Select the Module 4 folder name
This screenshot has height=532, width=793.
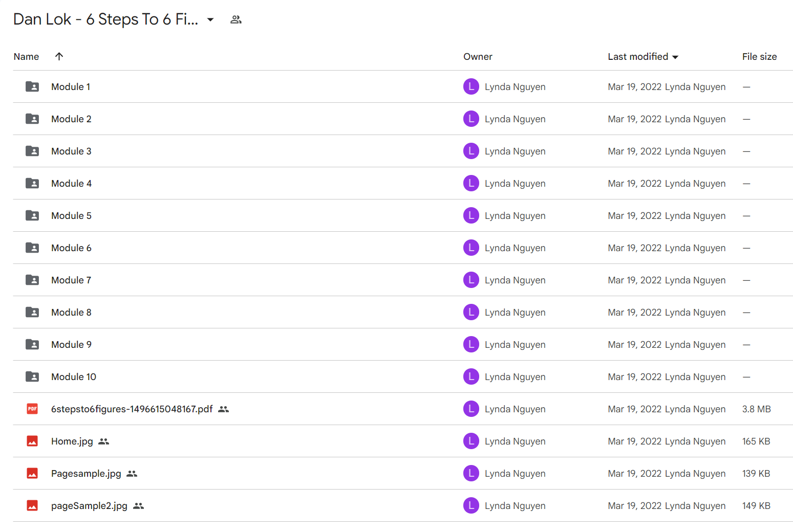coord(71,184)
